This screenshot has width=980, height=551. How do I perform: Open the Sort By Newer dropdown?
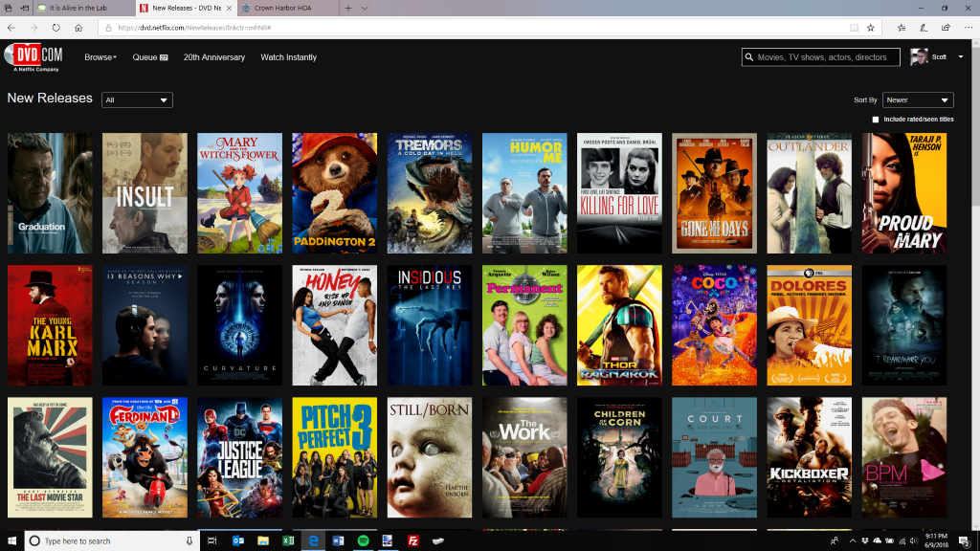tap(918, 99)
